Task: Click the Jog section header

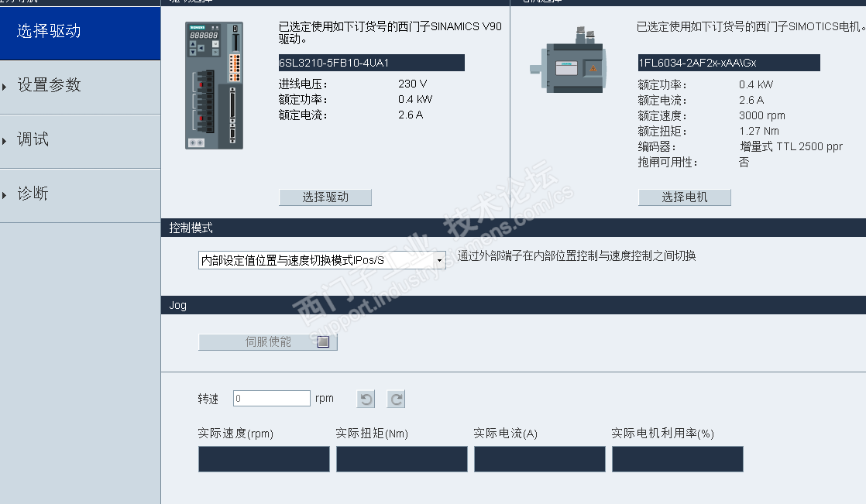Action: click(513, 305)
